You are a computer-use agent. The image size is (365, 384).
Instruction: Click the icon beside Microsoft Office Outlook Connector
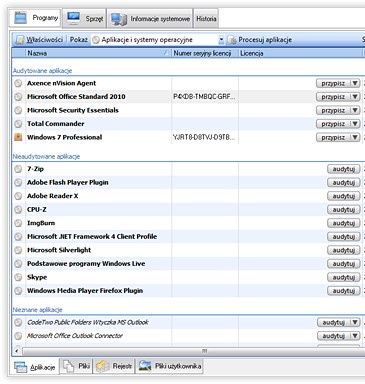click(18, 336)
